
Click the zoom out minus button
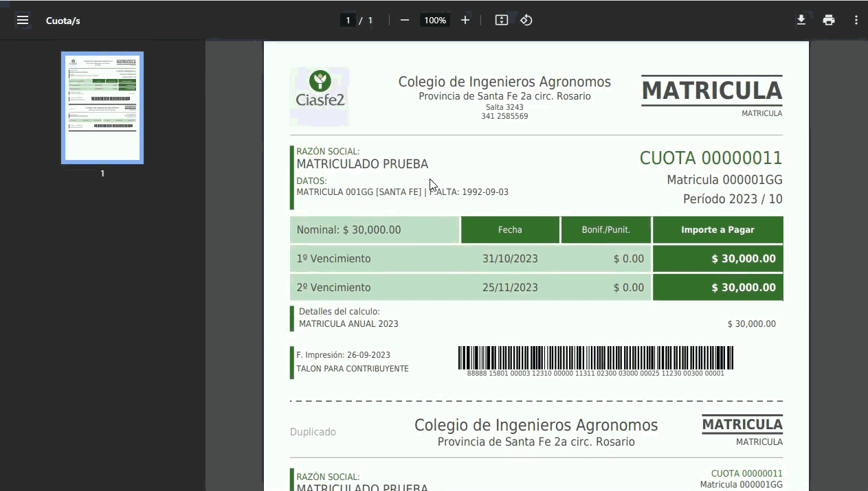(x=405, y=20)
